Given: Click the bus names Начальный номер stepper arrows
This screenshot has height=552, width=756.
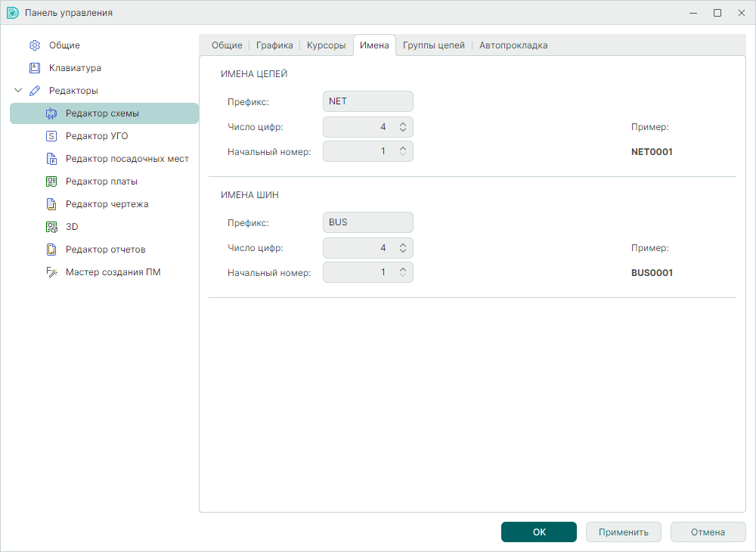Looking at the screenshot, I should 403,272.
